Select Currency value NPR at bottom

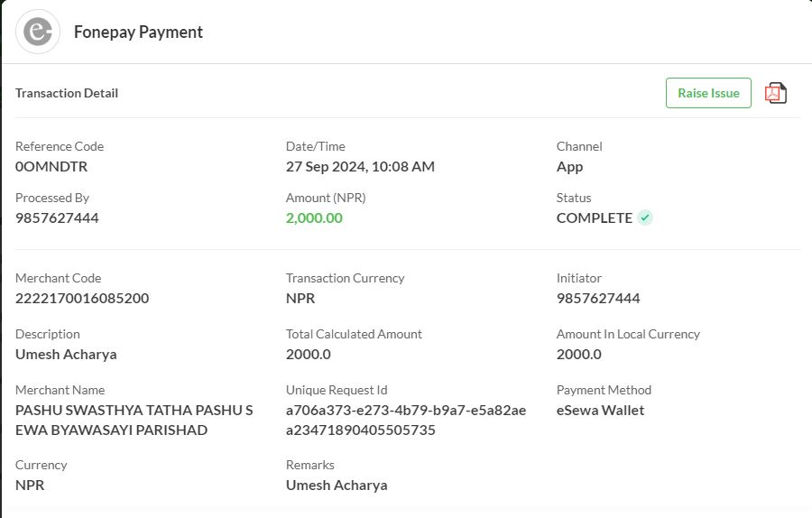click(x=30, y=486)
